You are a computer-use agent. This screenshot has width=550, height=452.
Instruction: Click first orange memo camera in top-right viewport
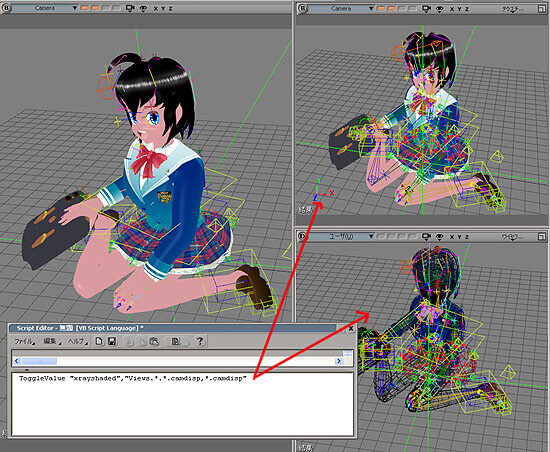(381, 8)
